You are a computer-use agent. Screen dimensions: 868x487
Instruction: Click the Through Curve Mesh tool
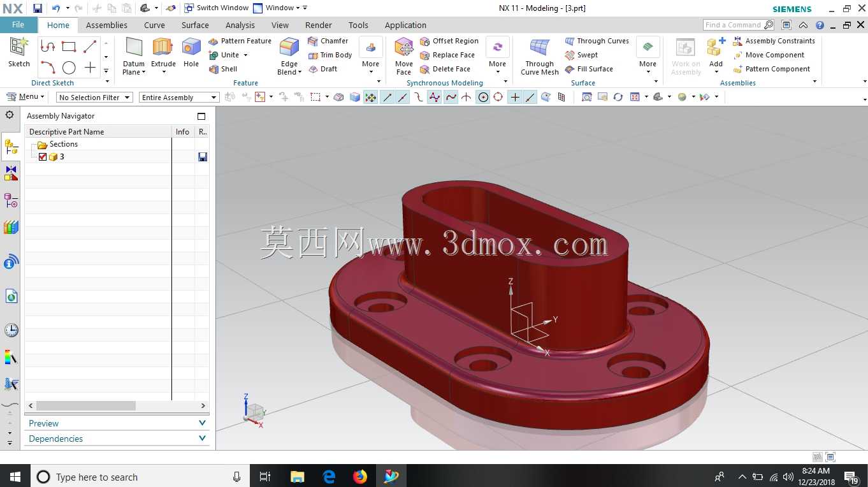[x=540, y=56]
